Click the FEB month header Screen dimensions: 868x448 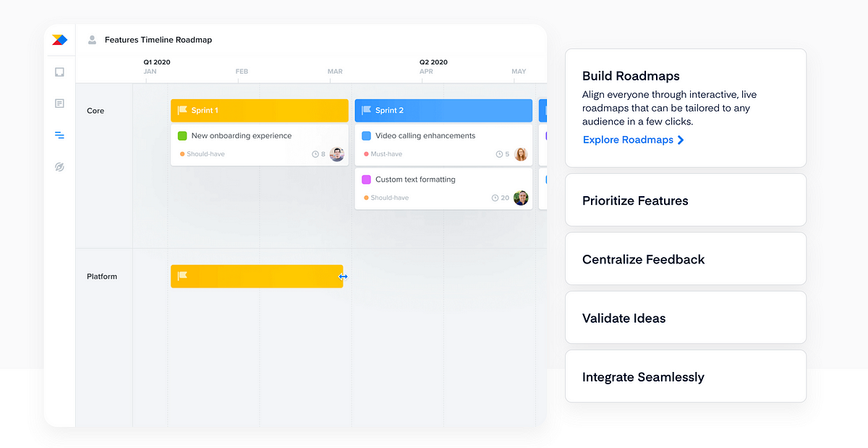(x=242, y=72)
